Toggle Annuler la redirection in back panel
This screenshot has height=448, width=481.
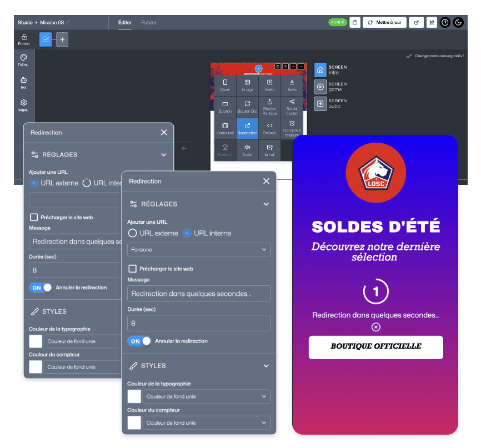[41, 288]
